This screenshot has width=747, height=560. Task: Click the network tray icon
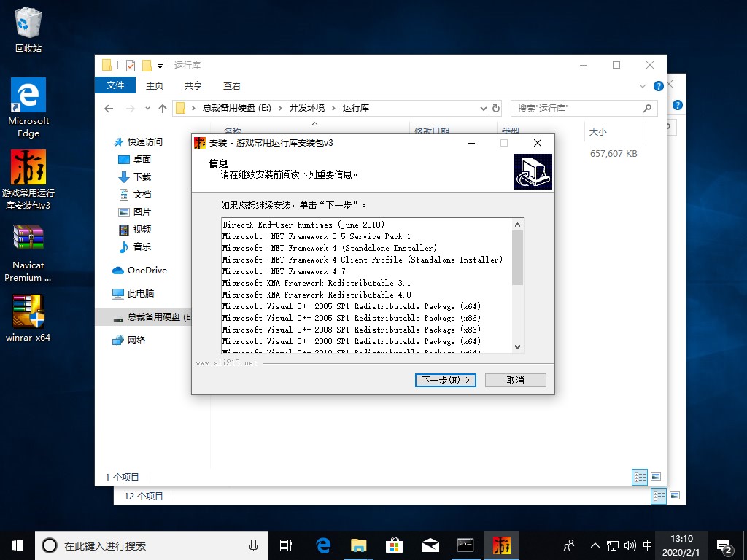coord(613,545)
